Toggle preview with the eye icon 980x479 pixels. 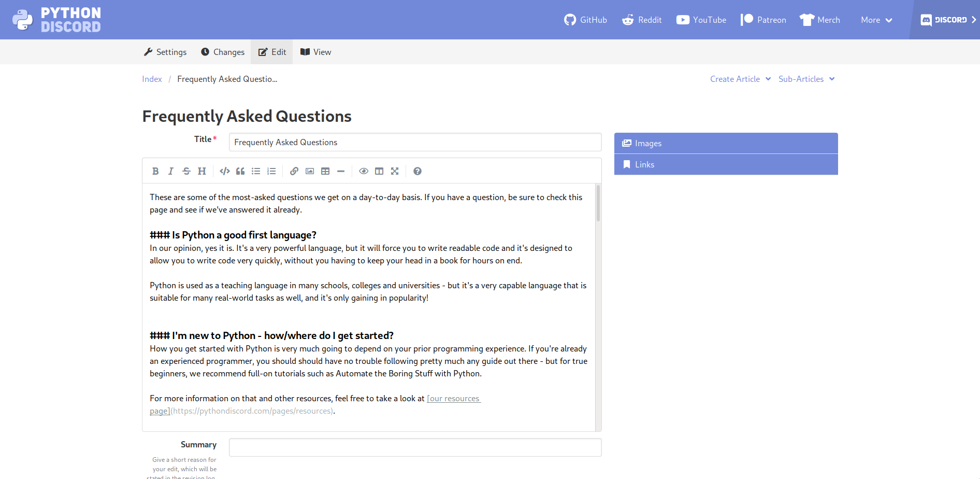click(x=364, y=171)
